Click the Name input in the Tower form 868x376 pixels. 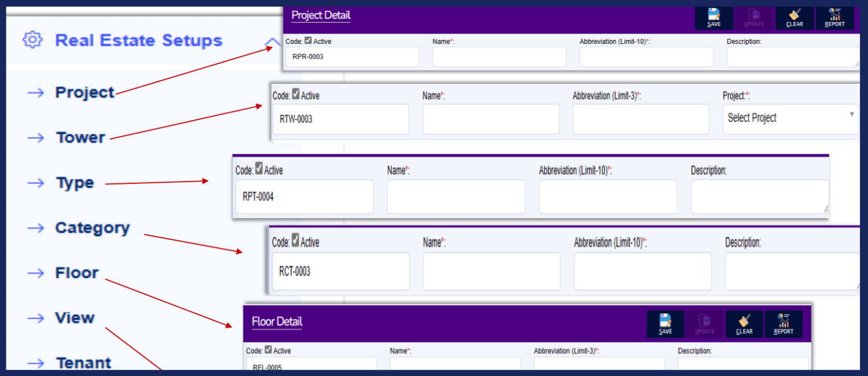point(490,119)
